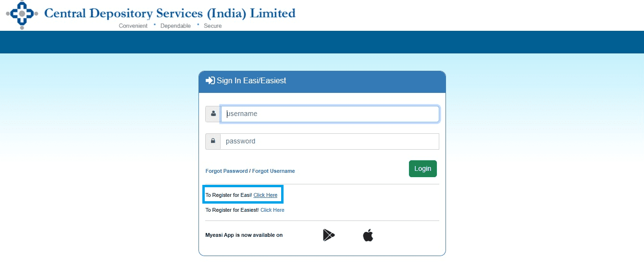644x271 pixels.
Task: Focus the password input field
Action: pos(330,142)
